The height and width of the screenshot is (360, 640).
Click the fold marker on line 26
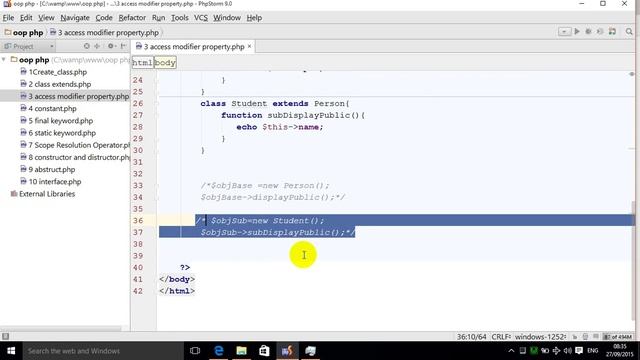(156, 104)
